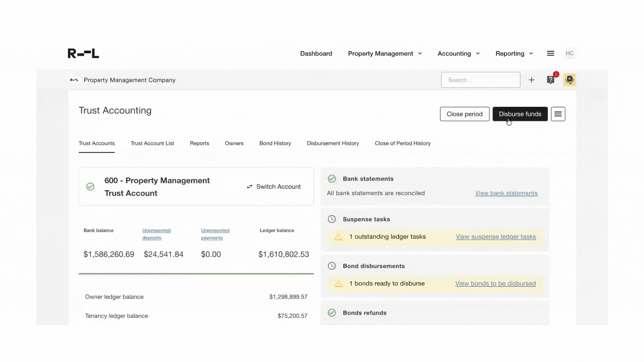Click into the Search input field

click(x=480, y=80)
